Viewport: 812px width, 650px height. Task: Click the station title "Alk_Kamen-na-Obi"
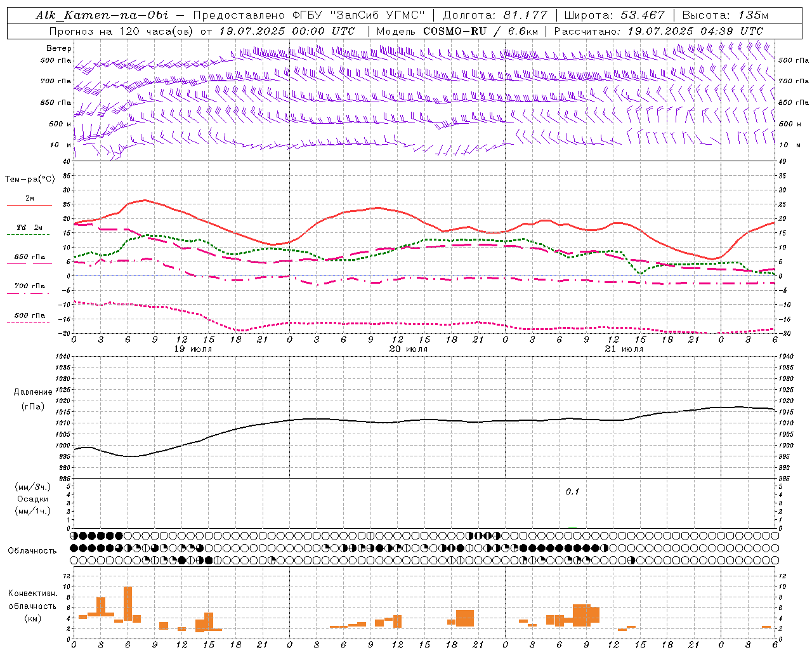coord(102,15)
